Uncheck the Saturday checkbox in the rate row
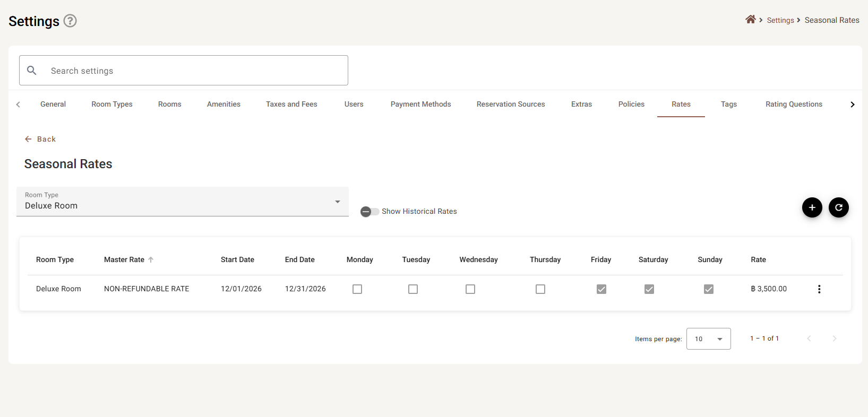 click(x=649, y=289)
